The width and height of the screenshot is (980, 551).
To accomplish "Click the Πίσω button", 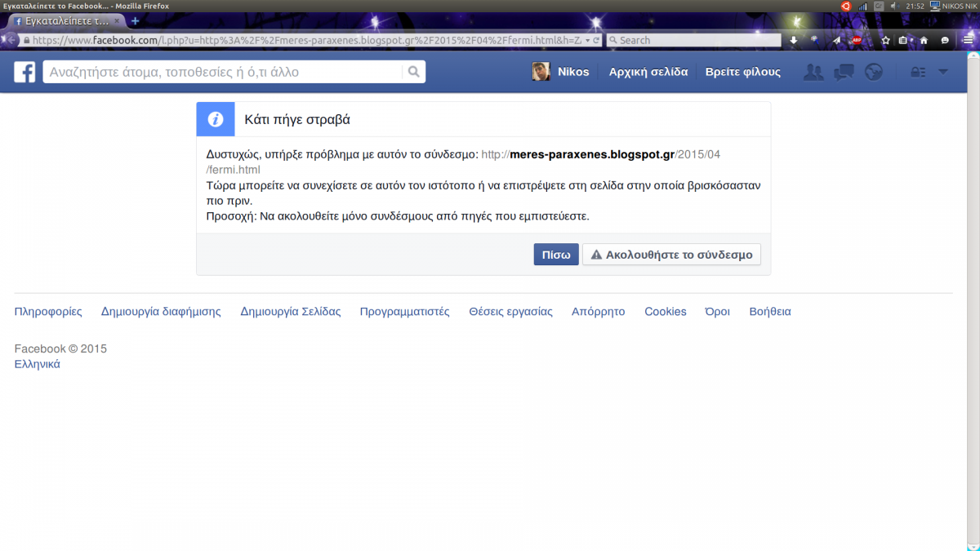I will tap(556, 255).
